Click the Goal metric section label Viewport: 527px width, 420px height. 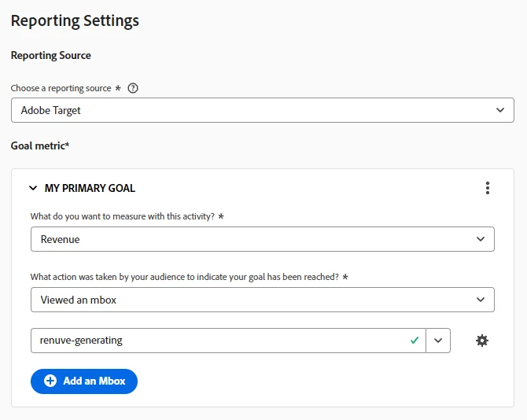(40, 146)
